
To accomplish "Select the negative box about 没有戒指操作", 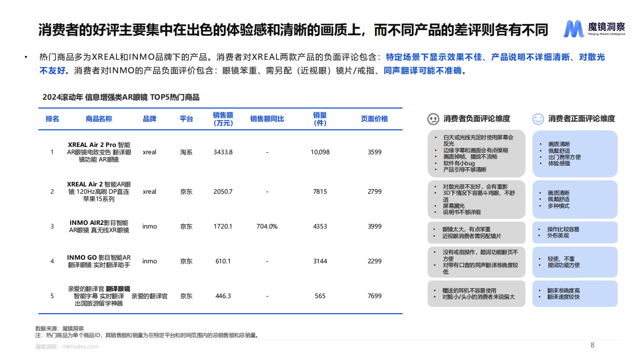I will 476,262.
